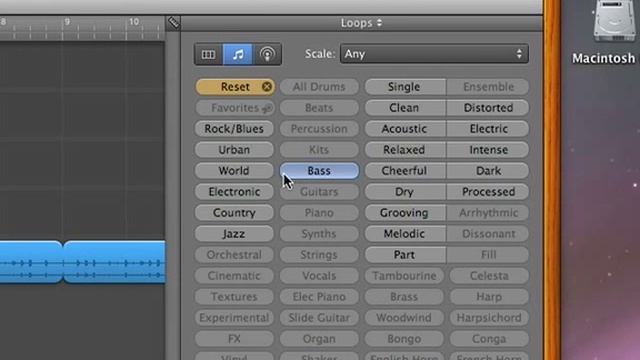640x360 pixels.
Task: Click the dimmed Beats keyword
Action: 319,108
